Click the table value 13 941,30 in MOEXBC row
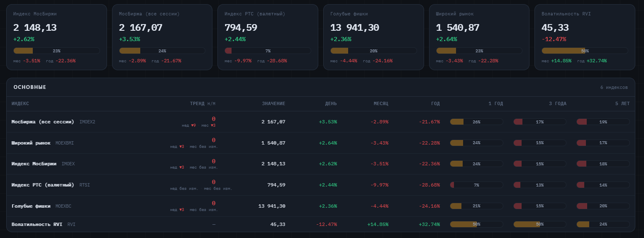The width and height of the screenshot is (644, 238). pos(272,206)
